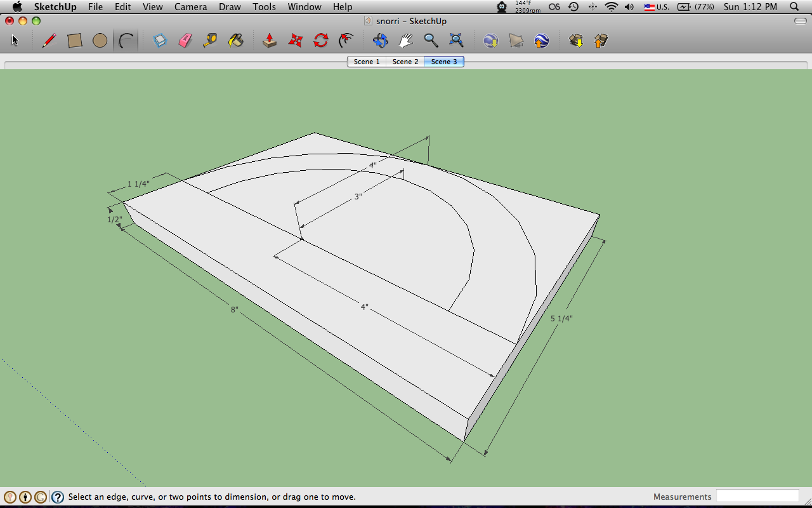The width and height of the screenshot is (812, 508).
Task: Pick the red pencil Line tool
Action: pyautogui.click(x=49, y=41)
